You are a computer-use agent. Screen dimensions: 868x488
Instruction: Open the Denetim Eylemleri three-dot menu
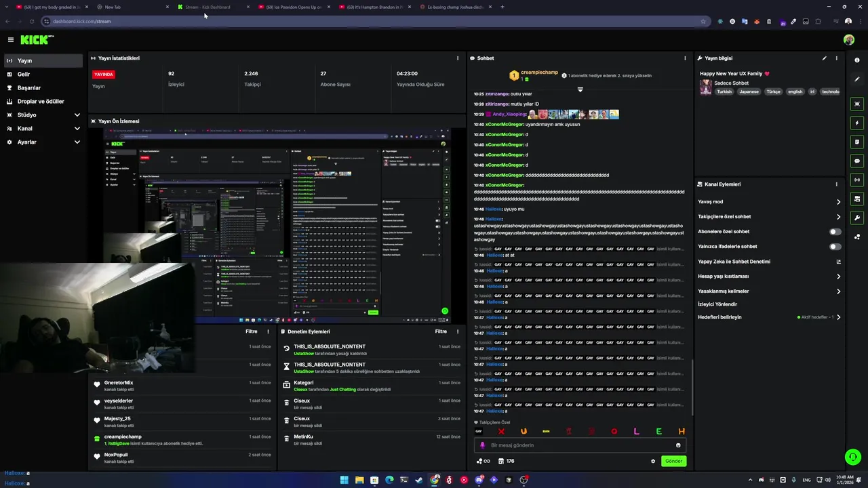(x=458, y=331)
